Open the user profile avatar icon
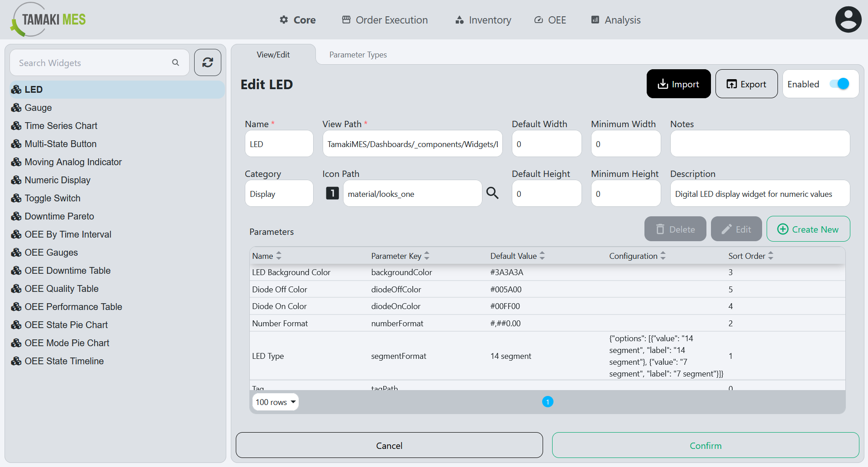 848,20
